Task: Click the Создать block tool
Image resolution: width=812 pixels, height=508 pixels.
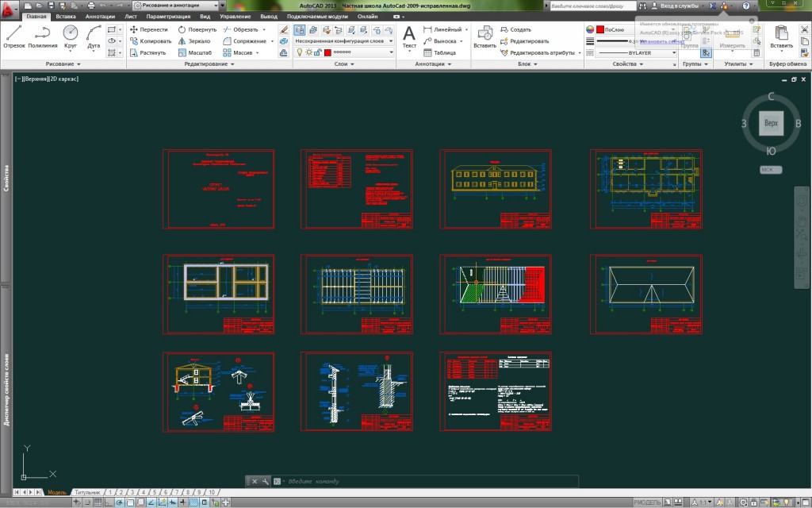Action: [x=515, y=29]
